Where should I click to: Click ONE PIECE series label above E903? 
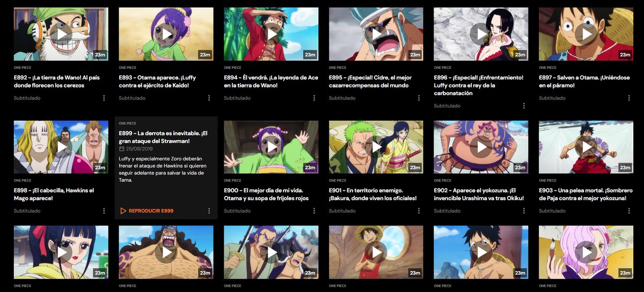pos(547,181)
